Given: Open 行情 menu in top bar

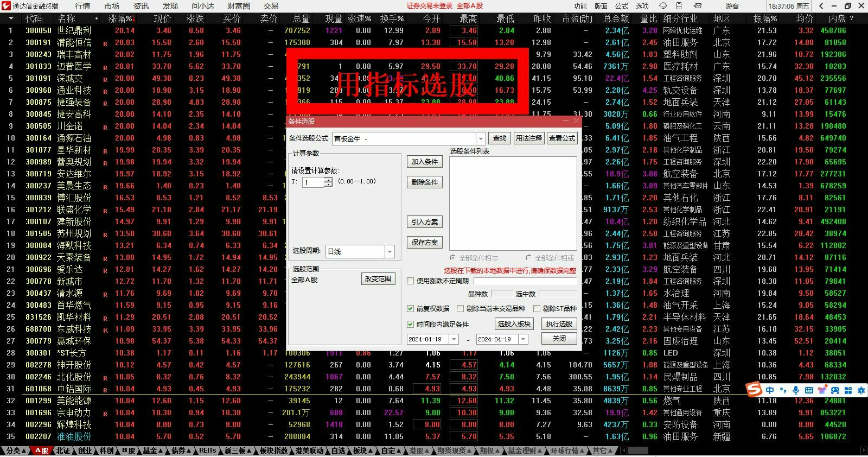Looking at the screenshot, I should tap(82, 6).
